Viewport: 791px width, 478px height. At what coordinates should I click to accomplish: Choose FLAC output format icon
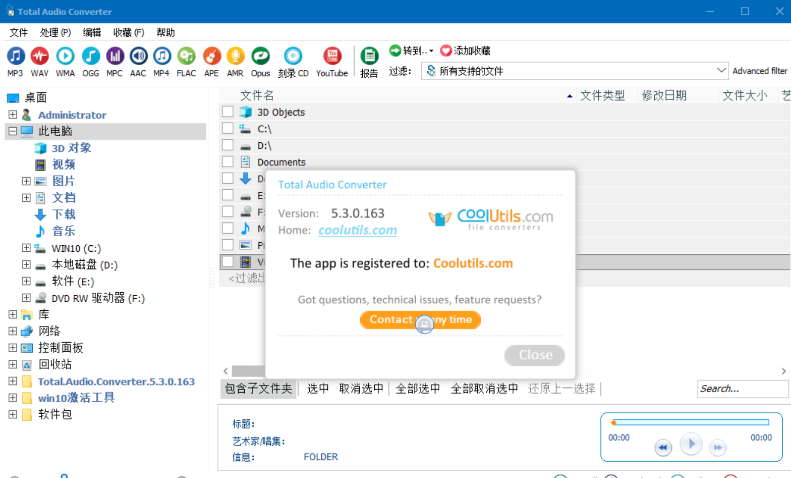(x=186, y=56)
